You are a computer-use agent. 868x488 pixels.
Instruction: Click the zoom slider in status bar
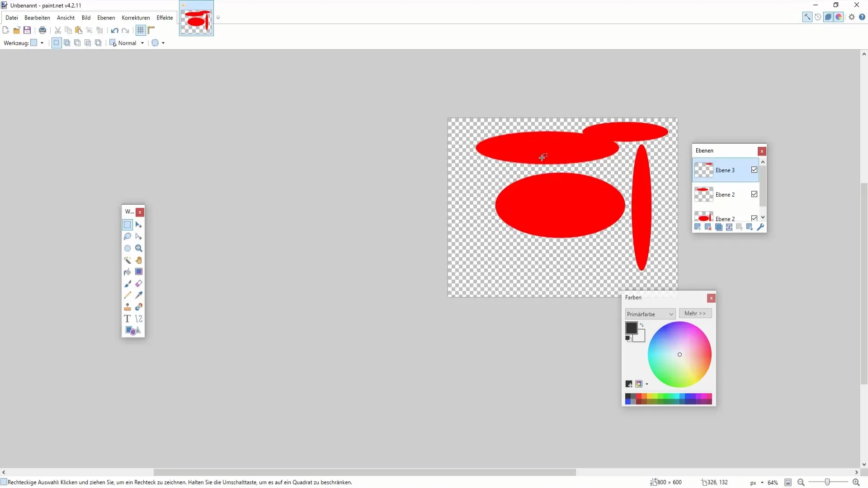coord(827,483)
